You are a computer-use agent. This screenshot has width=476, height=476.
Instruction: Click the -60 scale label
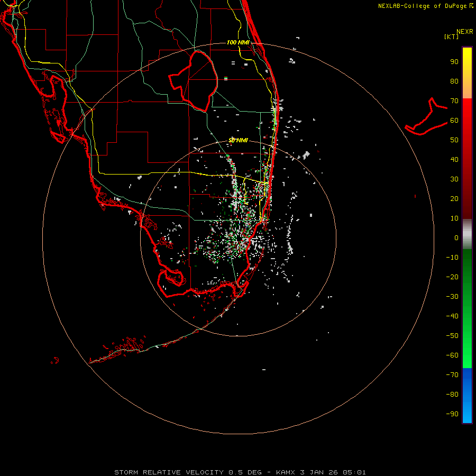[x=452, y=355]
